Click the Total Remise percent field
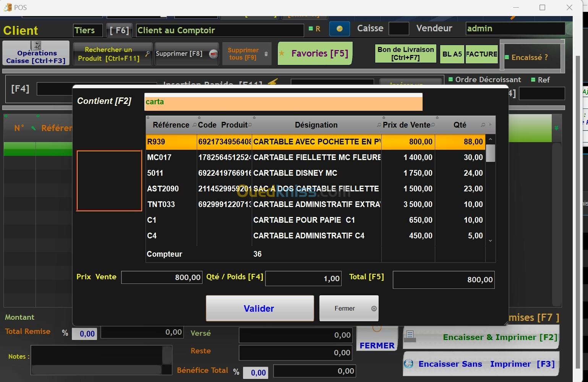The height and width of the screenshot is (382, 588). click(84, 334)
